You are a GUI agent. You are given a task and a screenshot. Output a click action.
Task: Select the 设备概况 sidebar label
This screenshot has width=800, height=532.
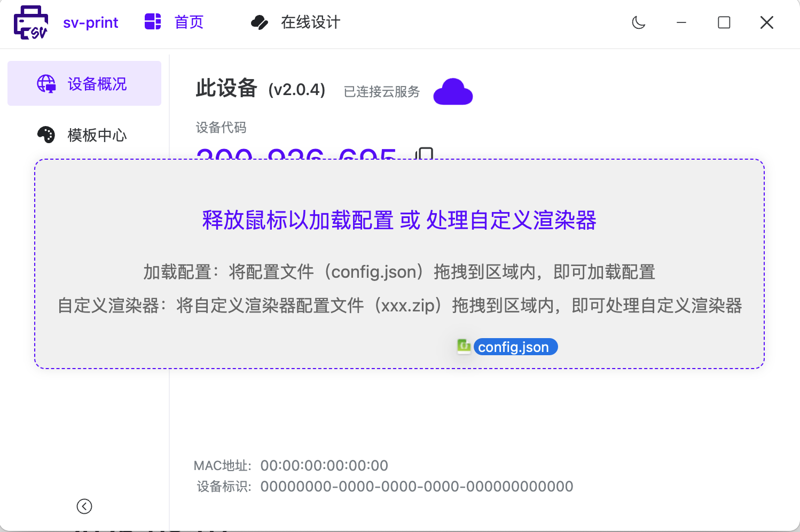(x=97, y=84)
